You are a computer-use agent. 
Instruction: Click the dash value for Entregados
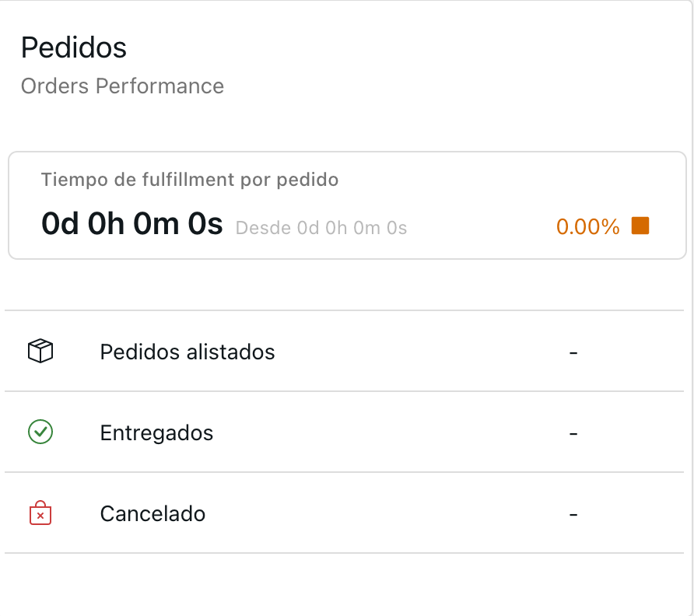[573, 432]
